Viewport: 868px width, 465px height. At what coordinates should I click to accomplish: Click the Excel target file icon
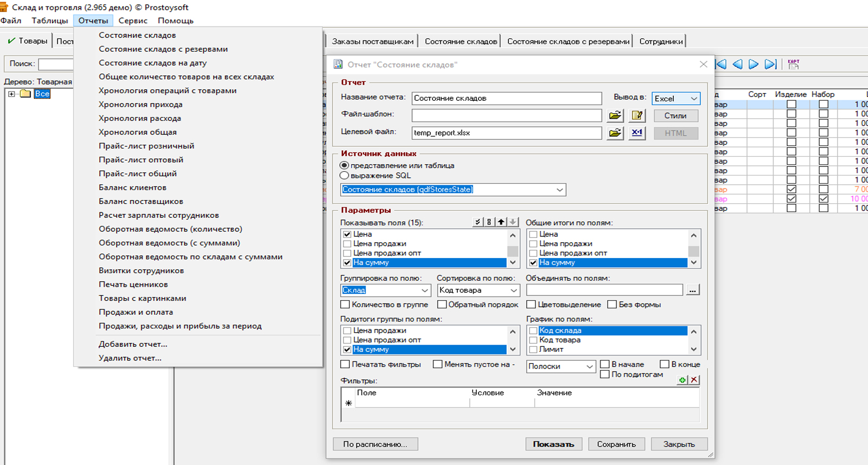[637, 133]
